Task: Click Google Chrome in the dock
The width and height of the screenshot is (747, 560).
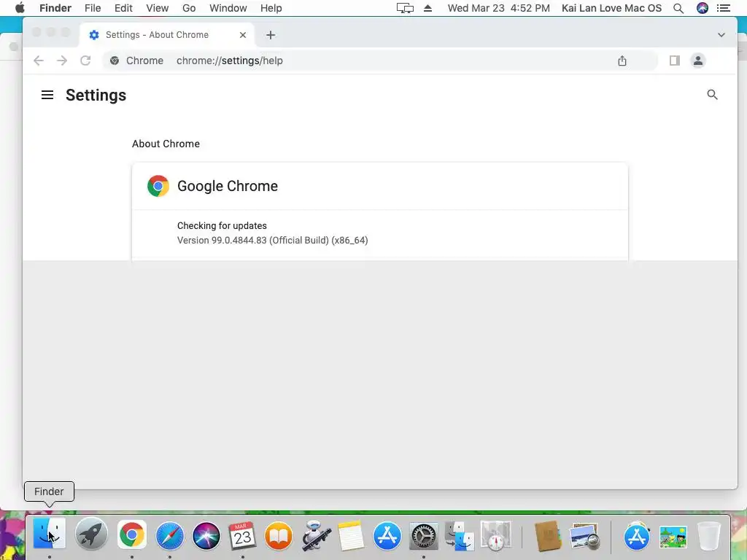Action: [x=132, y=534]
